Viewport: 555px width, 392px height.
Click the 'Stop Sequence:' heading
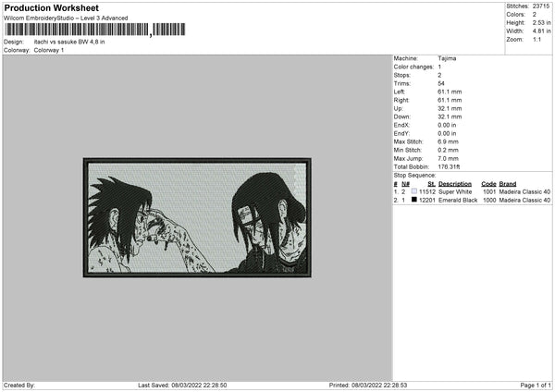click(414, 176)
